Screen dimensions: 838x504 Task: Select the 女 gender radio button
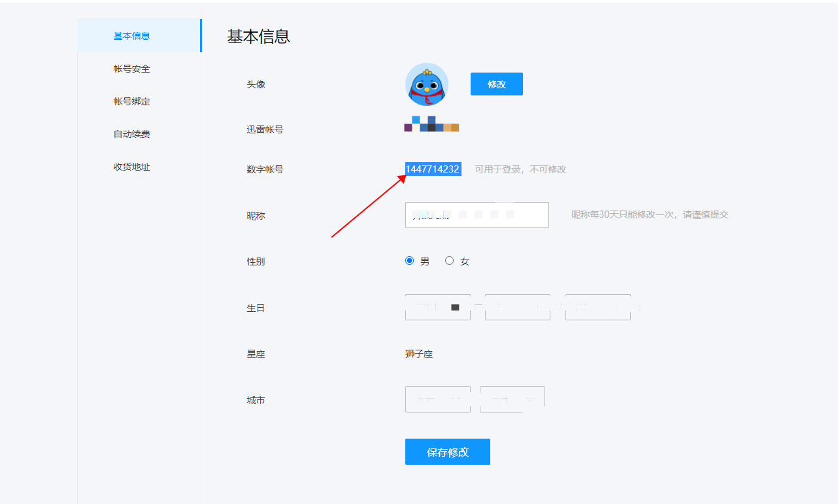(450, 261)
